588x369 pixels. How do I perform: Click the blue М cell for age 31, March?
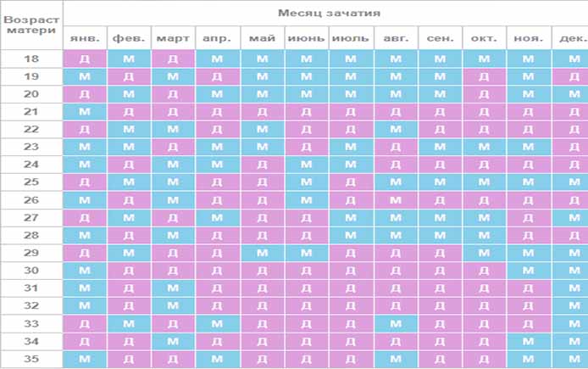click(x=173, y=288)
